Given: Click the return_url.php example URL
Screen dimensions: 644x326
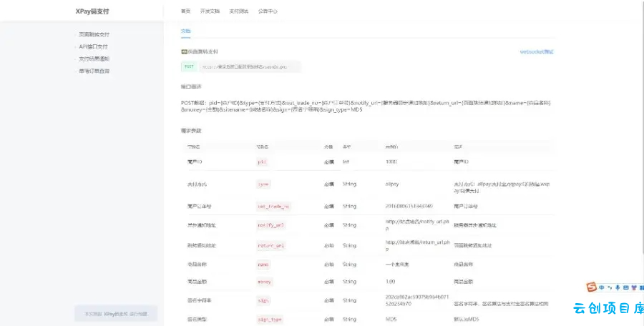Looking at the screenshot, I should (x=417, y=245).
